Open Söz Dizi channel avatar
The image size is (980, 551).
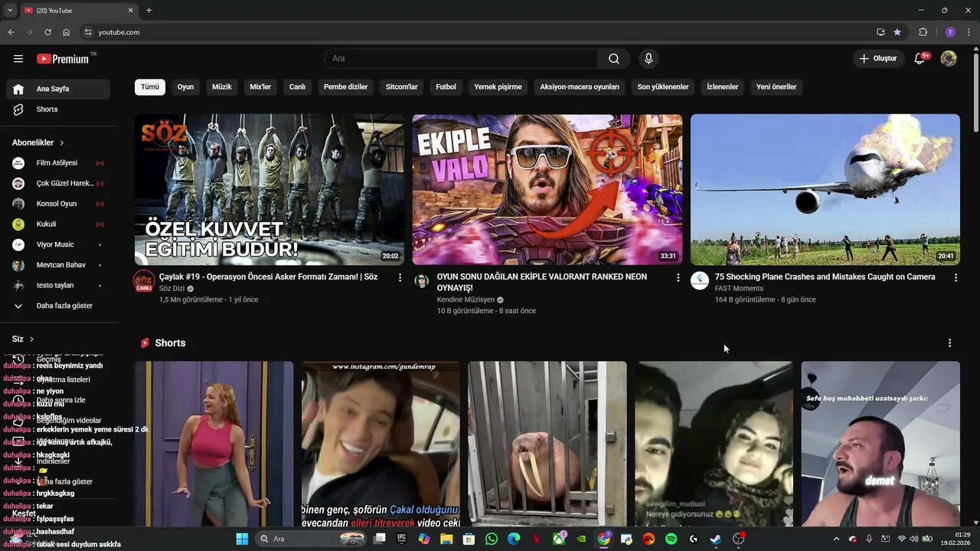[x=144, y=281]
